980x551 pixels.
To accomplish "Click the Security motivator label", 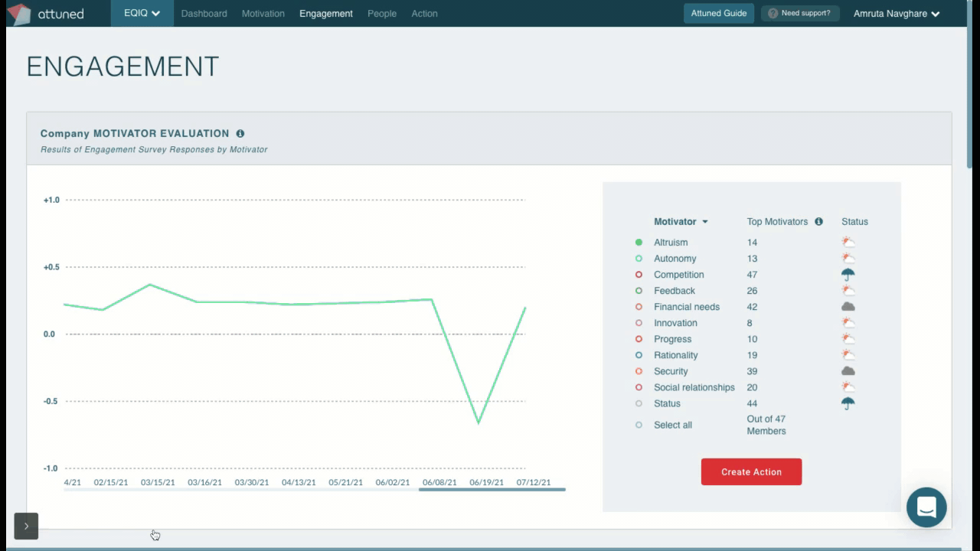I will (671, 371).
